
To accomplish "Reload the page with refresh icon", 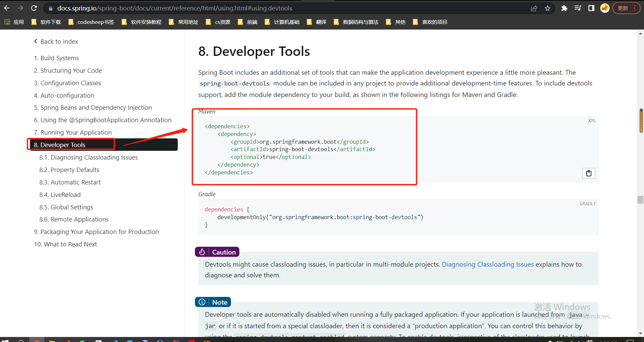I will pyautogui.click(x=34, y=8).
